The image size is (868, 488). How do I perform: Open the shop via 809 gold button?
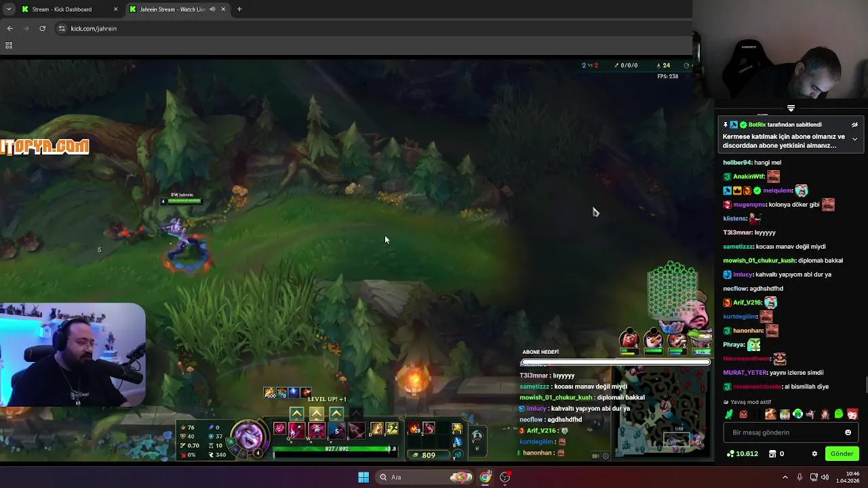[429, 455]
